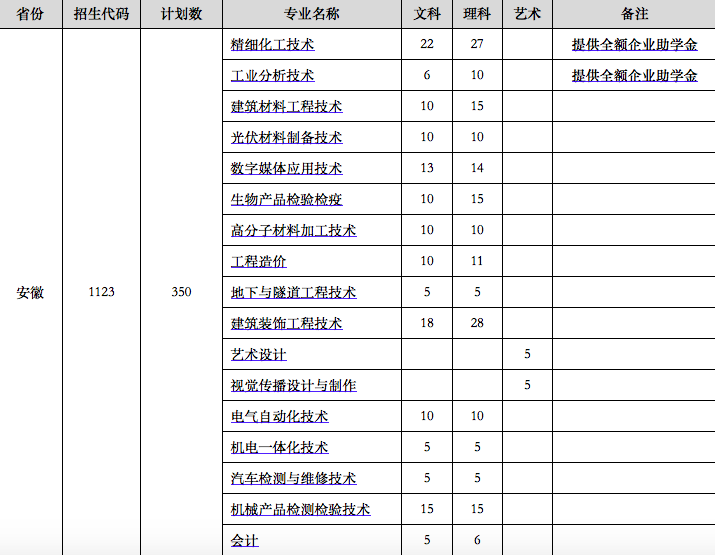The image size is (715, 555).
Task: Open the 电气自动化技术 link
Action: point(280,416)
